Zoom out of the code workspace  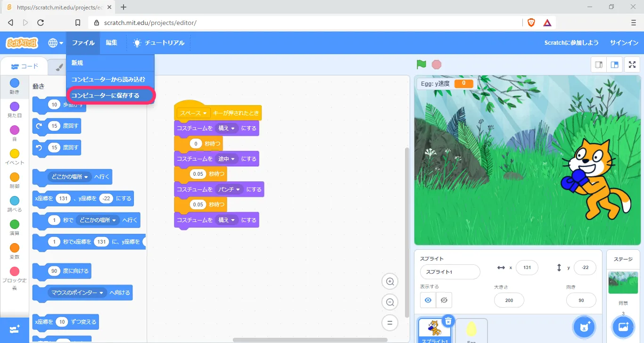click(390, 302)
